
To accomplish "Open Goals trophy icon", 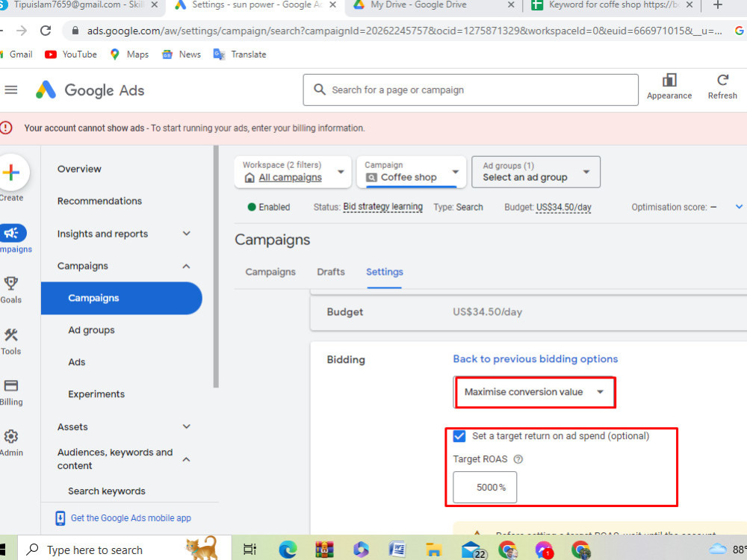I will point(11,283).
